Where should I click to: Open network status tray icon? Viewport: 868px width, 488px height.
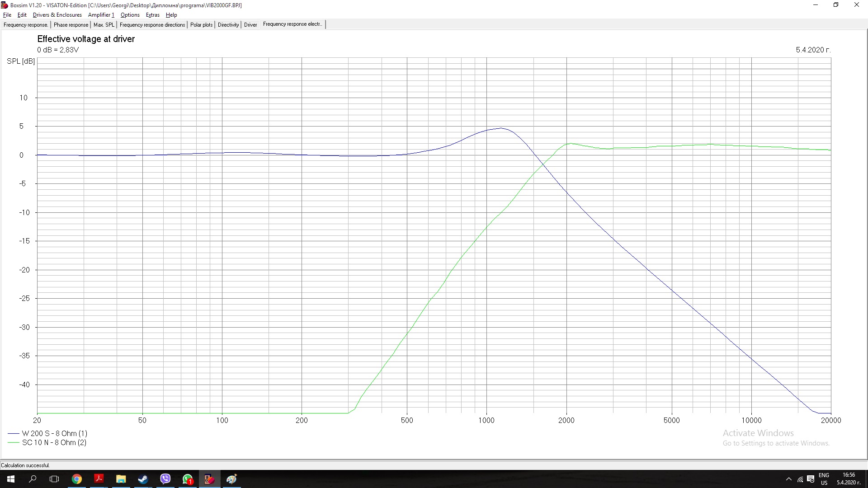(800, 479)
